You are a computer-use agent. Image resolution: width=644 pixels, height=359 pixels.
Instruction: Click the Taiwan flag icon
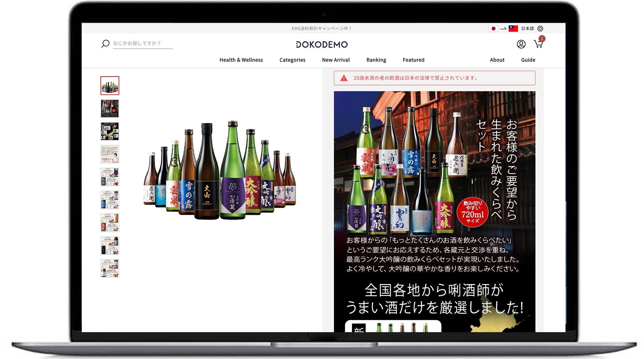click(513, 28)
